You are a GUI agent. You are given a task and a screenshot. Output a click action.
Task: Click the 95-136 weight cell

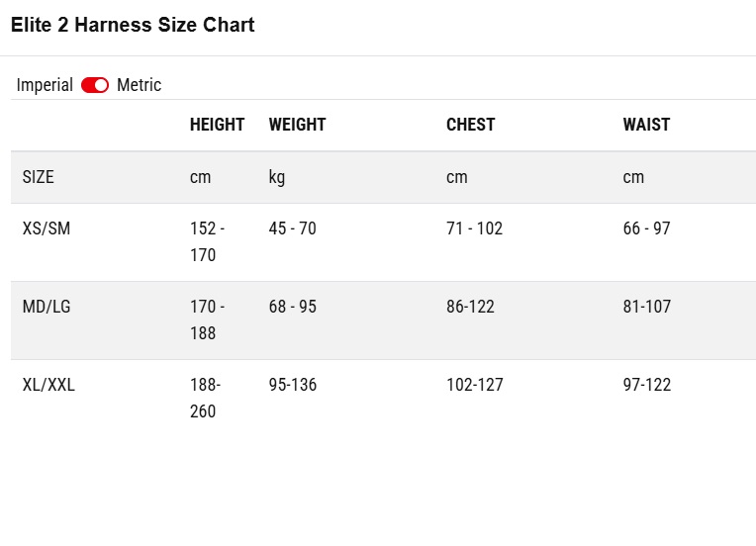(293, 385)
